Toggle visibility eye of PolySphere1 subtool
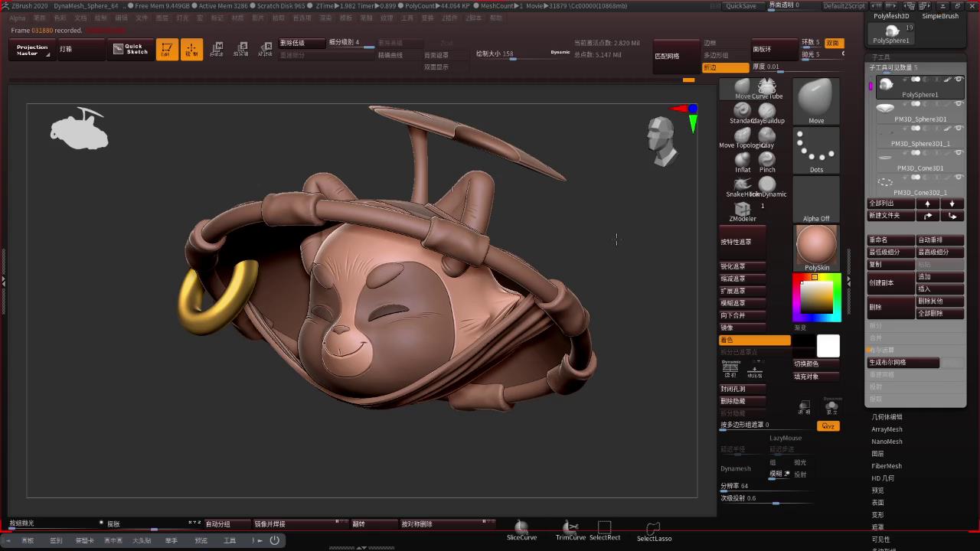 coord(959,80)
